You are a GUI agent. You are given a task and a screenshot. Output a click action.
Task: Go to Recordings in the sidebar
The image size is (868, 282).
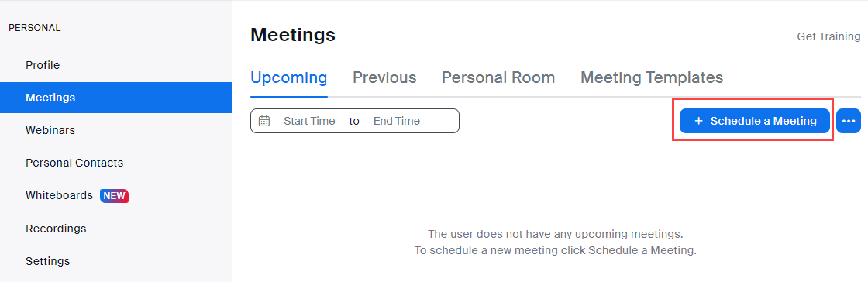coord(56,229)
